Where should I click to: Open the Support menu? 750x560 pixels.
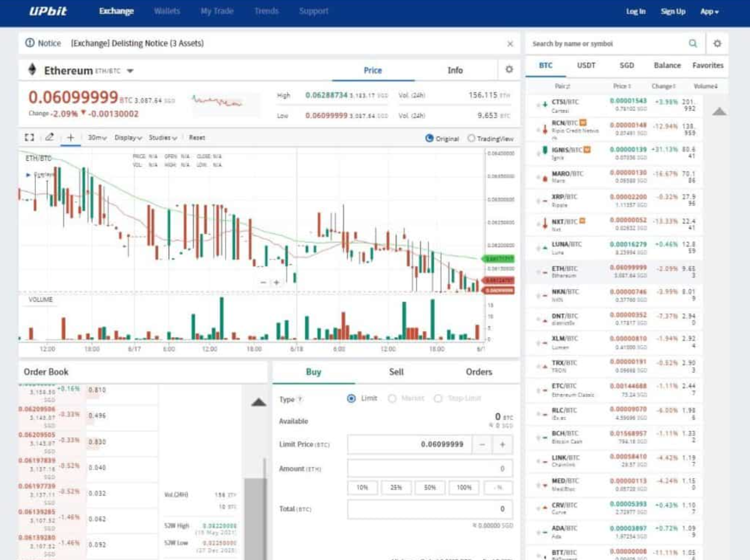(314, 11)
